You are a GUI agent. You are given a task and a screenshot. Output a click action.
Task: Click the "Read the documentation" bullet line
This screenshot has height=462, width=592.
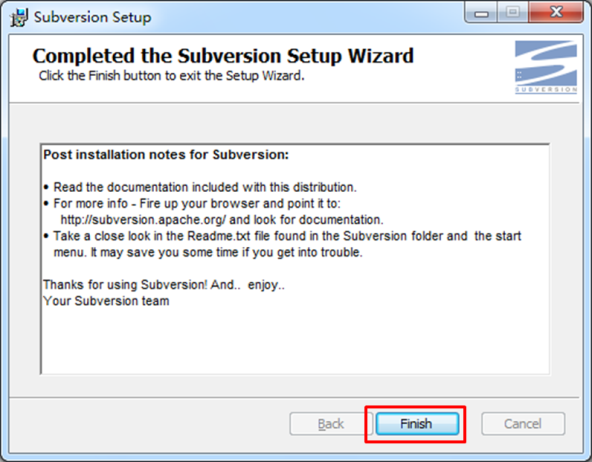coord(200,187)
